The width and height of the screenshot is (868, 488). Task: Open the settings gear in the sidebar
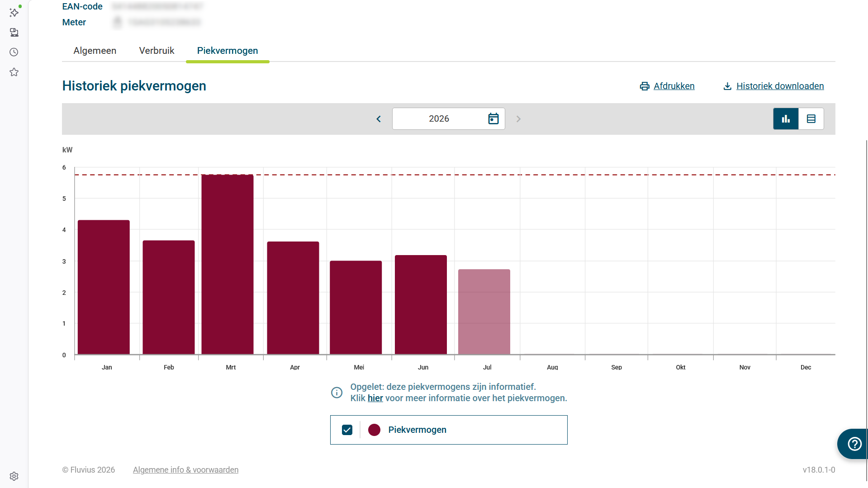[14, 476]
